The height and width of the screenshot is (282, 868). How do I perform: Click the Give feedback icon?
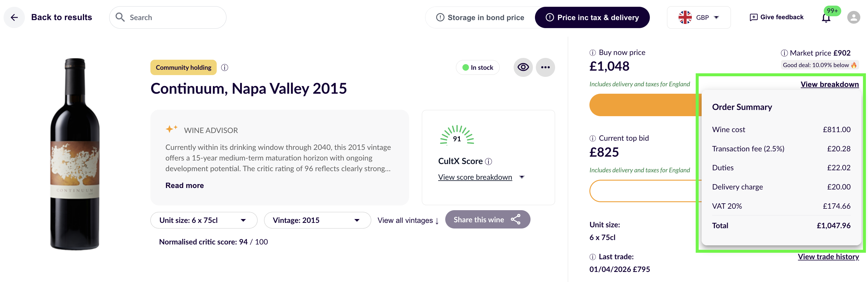tap(753, 17)
